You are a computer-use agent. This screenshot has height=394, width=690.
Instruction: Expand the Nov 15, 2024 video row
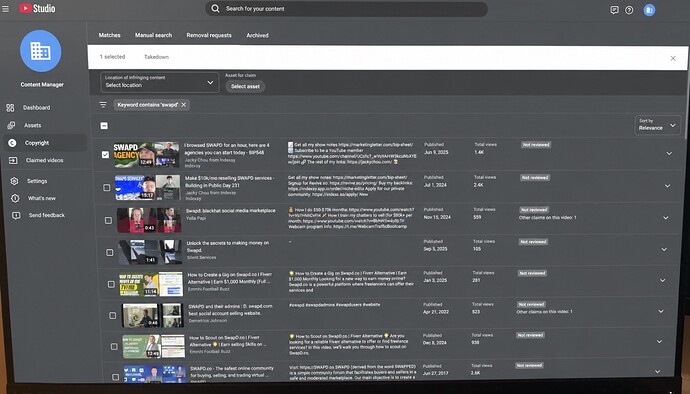click(x=666, y=218)
